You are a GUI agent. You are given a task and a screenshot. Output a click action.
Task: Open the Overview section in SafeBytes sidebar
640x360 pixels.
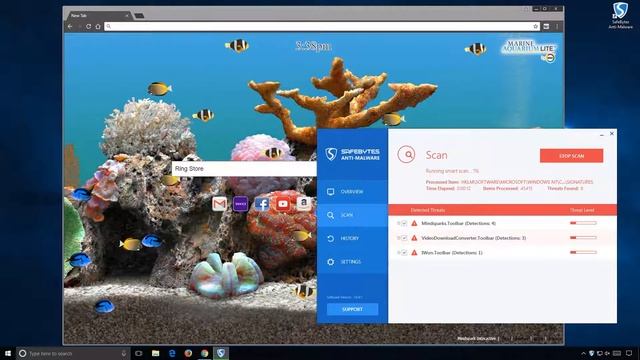tap(352, 191)
